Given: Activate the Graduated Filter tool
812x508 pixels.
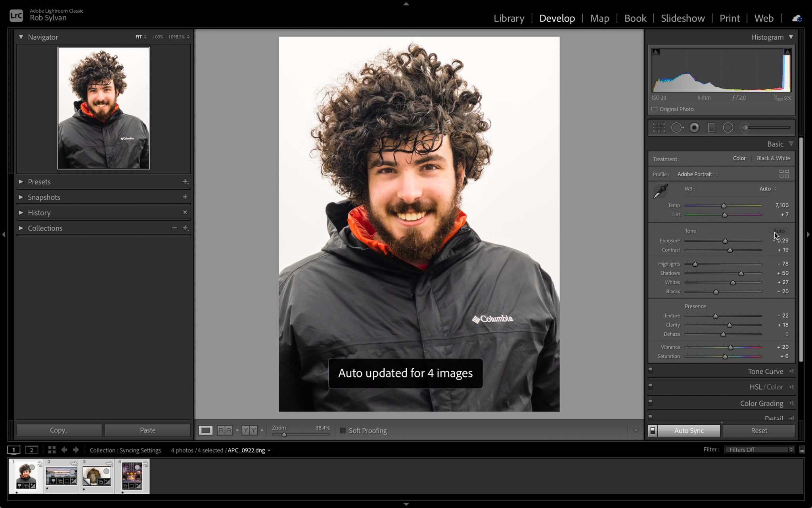Looking at the screenshot, I should [x=711, y=127].
